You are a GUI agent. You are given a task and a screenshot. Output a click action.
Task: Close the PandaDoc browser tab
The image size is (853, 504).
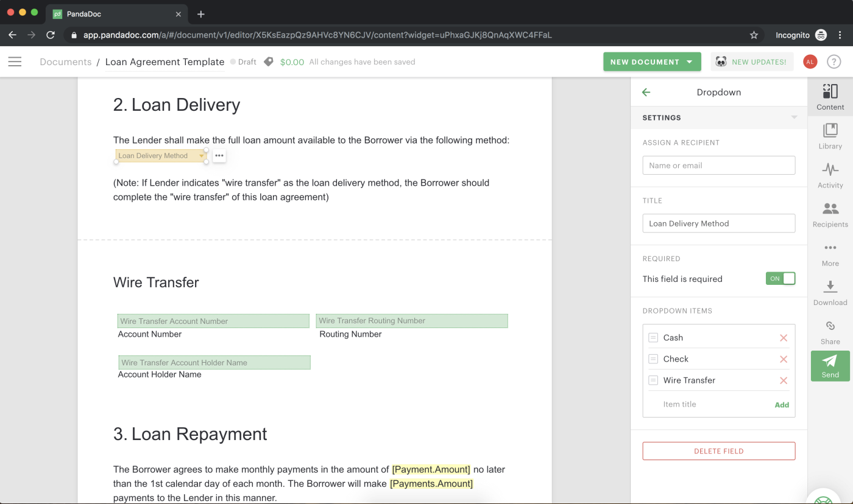tap(178, 14)
